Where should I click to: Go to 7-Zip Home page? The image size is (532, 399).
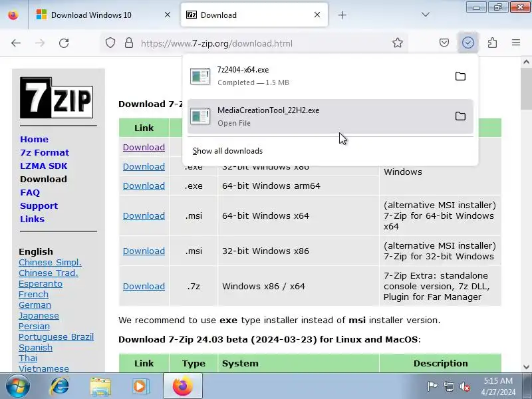tap(35, 140)
